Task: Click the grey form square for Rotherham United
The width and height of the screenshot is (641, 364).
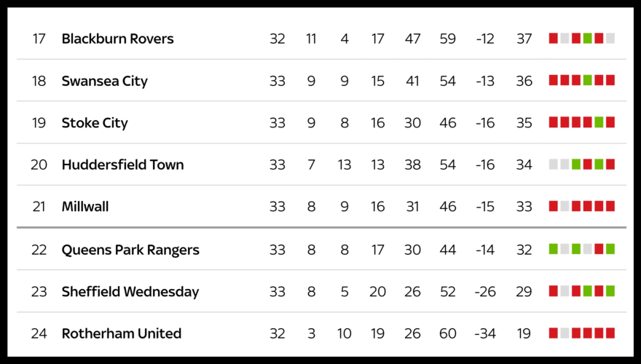Action: click(x=565, y=333)
